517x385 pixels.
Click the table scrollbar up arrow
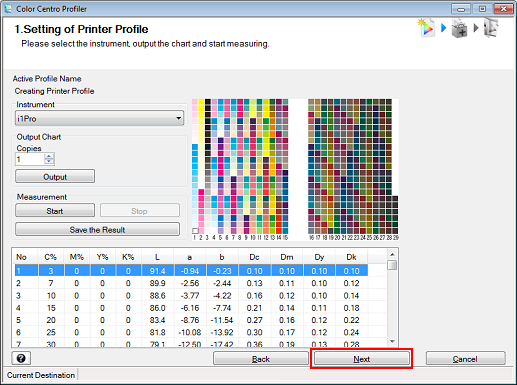click(x=392, y=255)
